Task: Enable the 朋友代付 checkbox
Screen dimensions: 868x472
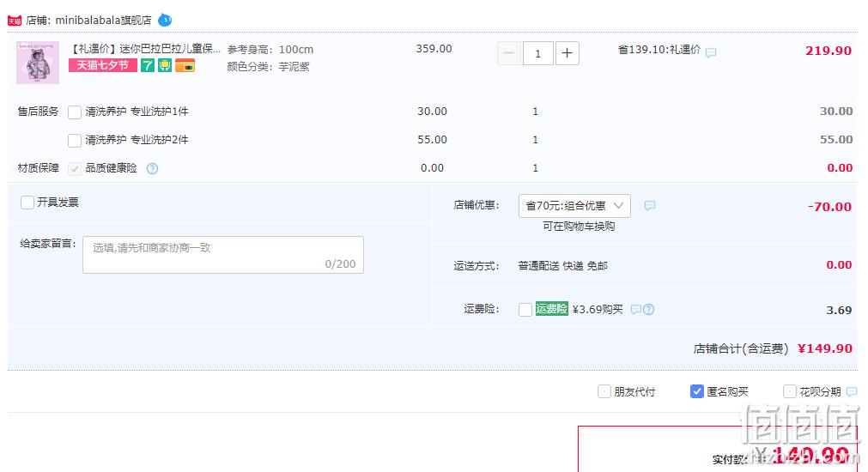Action: [604, 392]
